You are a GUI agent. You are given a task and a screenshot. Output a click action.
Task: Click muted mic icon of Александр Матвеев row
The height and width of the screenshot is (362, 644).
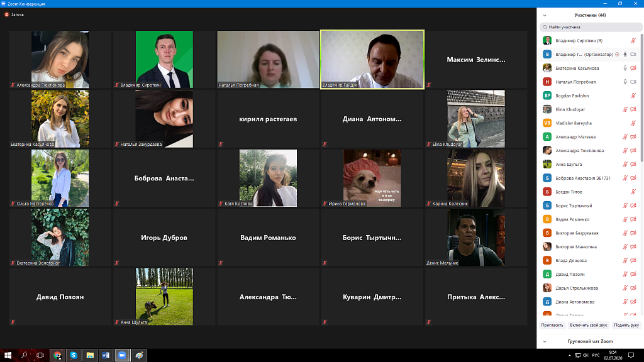point(625,136)
